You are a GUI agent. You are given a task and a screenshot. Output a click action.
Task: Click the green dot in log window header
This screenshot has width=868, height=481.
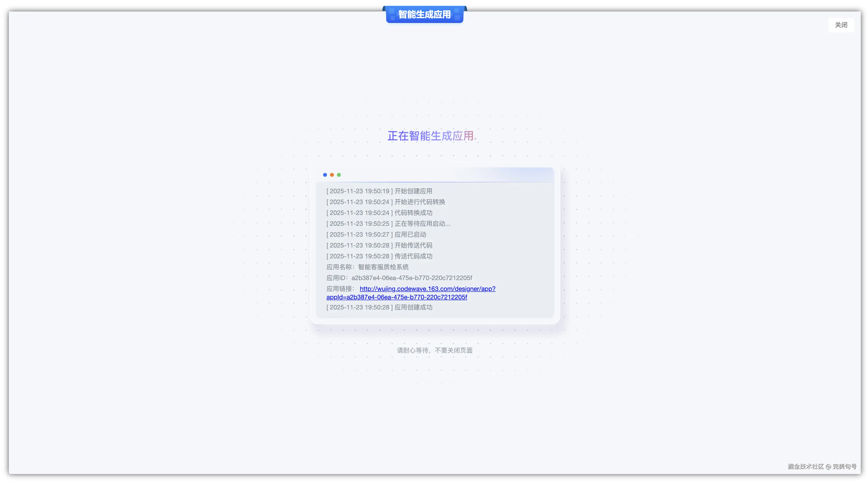pos(339,175)
